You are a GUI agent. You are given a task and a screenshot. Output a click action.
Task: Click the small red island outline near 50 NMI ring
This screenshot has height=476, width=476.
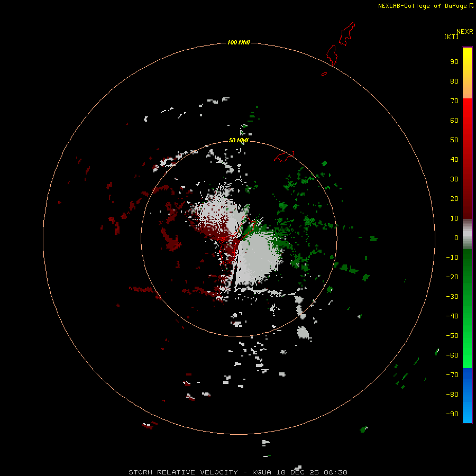[x=284, y=156]
